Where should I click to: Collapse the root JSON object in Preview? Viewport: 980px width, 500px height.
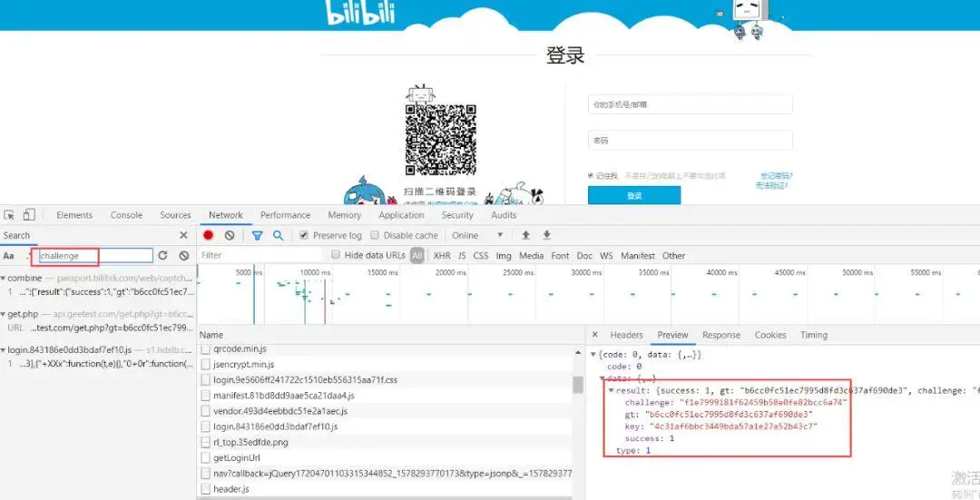[593, 355]
